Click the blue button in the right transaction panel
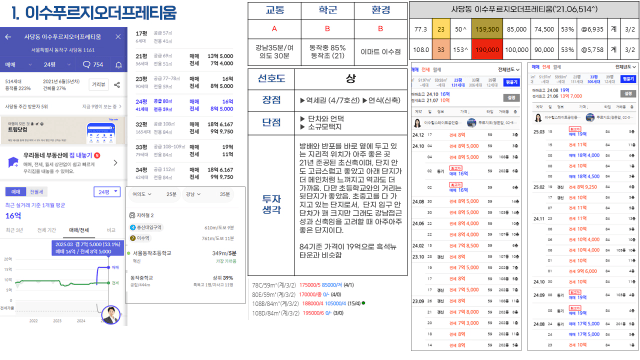Screen dimensions: 640x360 [x=628, y=79]
